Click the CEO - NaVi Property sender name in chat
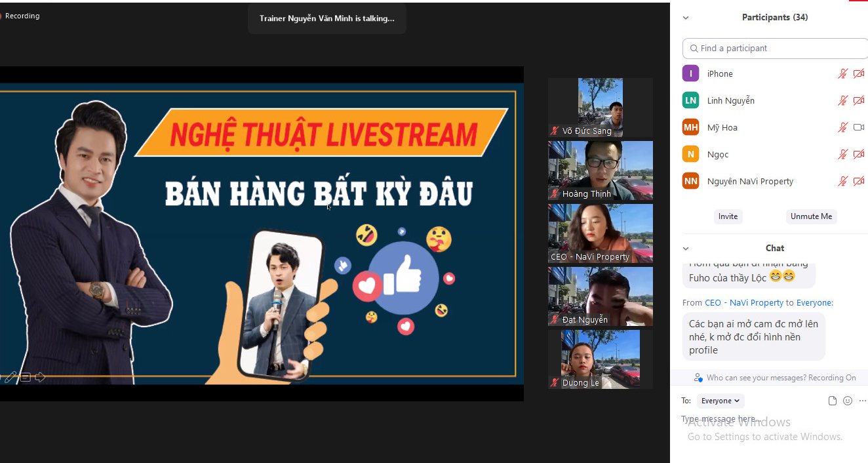868x463 pixels. (x=743, y=303)
